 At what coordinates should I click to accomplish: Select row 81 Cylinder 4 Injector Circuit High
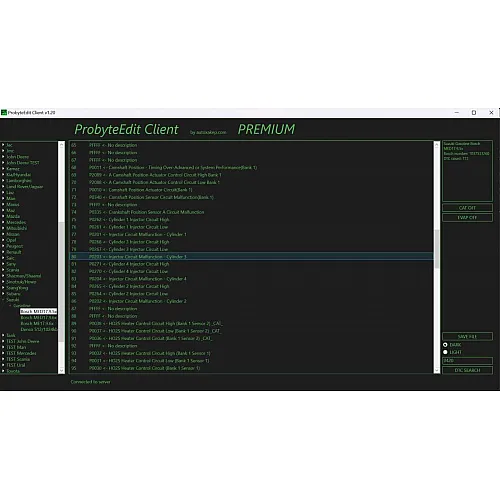(x=251, y=264)
